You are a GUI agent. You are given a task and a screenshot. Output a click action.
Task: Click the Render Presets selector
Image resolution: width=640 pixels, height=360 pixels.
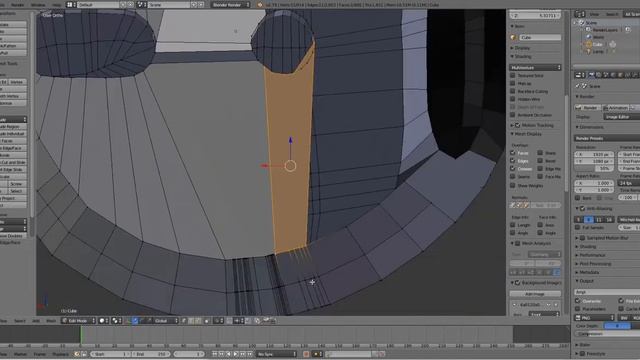click(607, 138)
